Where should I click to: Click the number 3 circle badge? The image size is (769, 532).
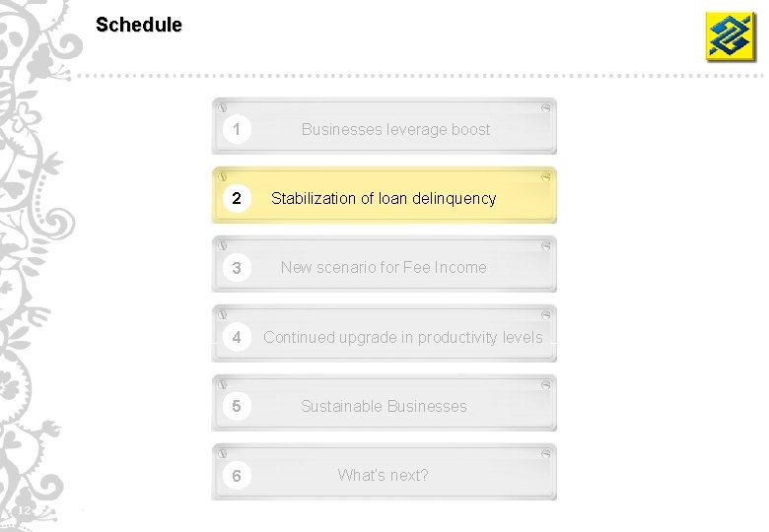pyautogui.click(x=237, y=268)
